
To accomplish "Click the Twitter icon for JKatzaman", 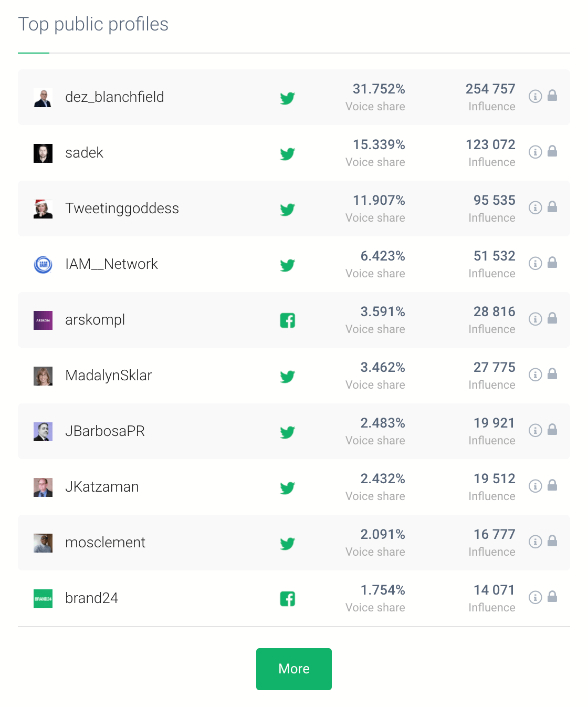I will coord(287,488).
